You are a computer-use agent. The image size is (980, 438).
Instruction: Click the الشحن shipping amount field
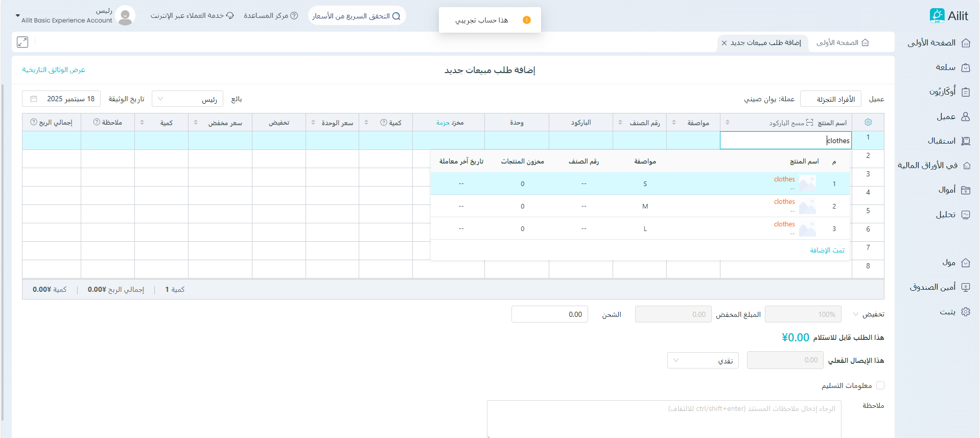(x=550, y=314)
